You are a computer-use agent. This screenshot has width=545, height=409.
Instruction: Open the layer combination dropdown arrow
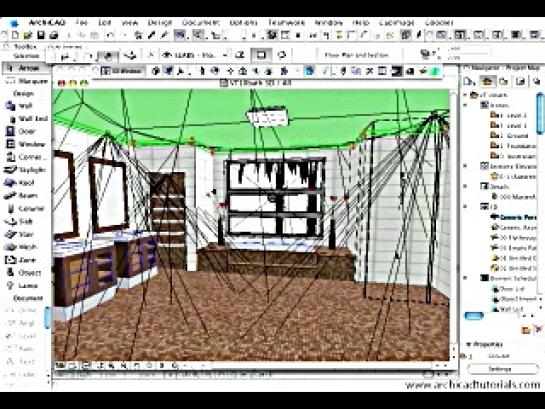[x=225, y=55]
